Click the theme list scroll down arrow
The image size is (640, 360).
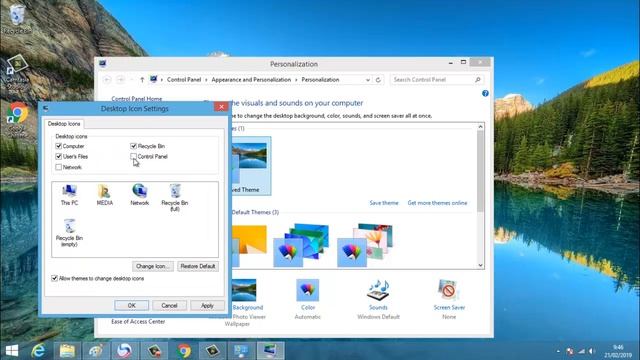(480, 265)
